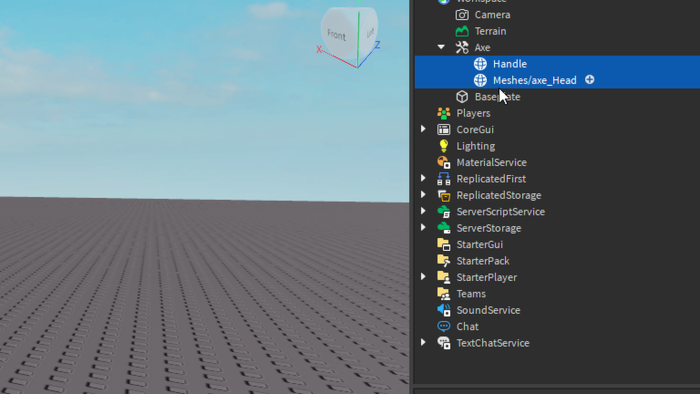Click the StarterPack folder icon
This screenshot has height=394, width=700.
point(443,261)
